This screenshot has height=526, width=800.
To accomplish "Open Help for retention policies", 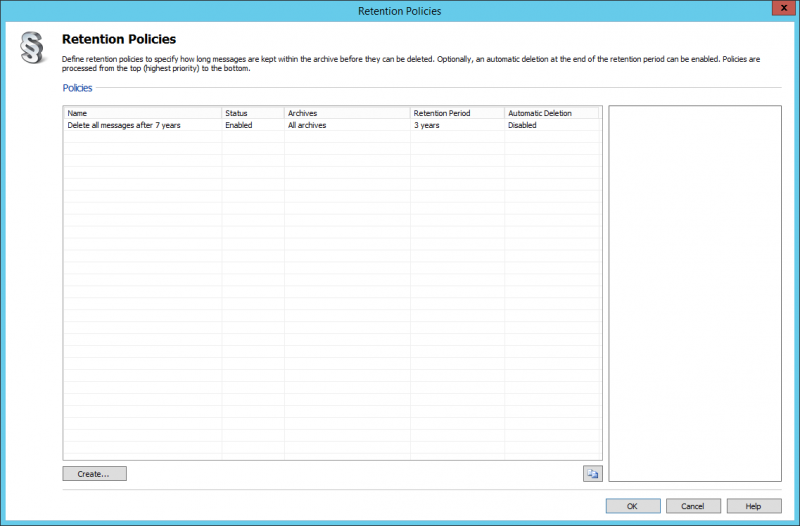I will click(754, 506).
